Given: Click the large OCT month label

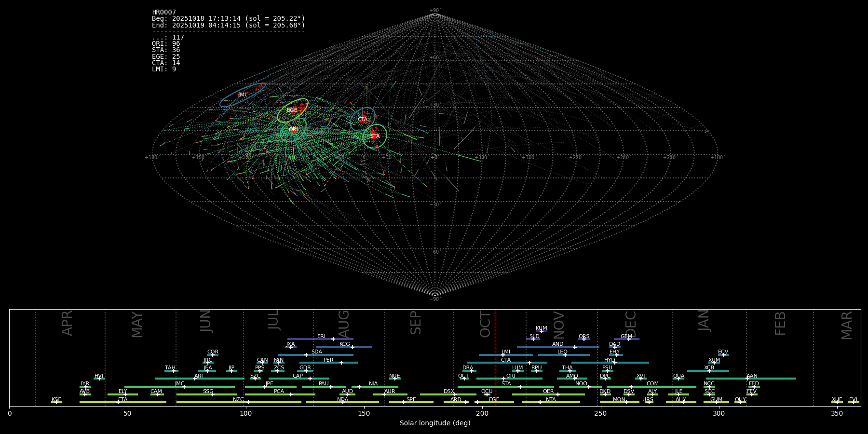Looking at the screenshot, I should pyautogui.click(x=485, y=324).
